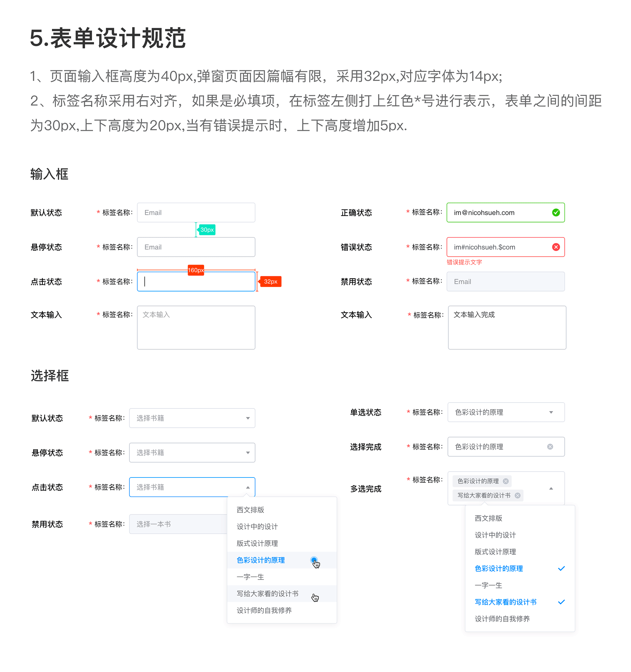
Task: Remove the 色彩设计的原理 tag in 多选完成
Action: tap(505, 481)
